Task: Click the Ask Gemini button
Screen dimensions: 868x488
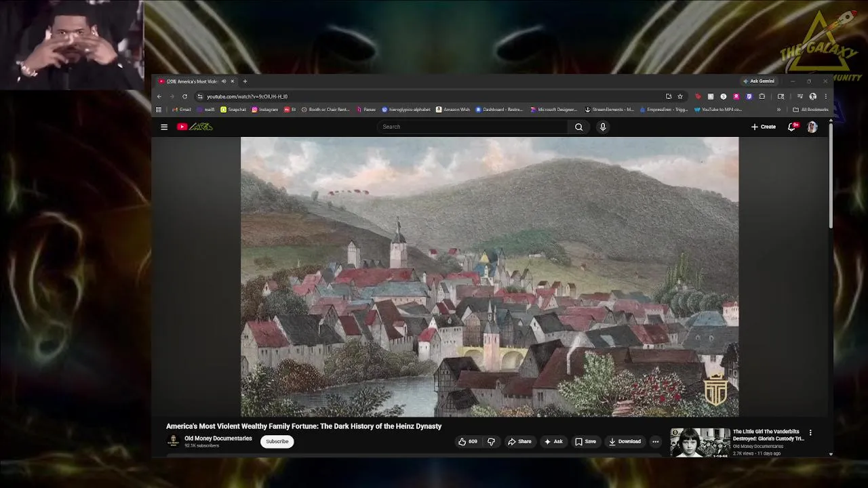Action: coord(759,81)
